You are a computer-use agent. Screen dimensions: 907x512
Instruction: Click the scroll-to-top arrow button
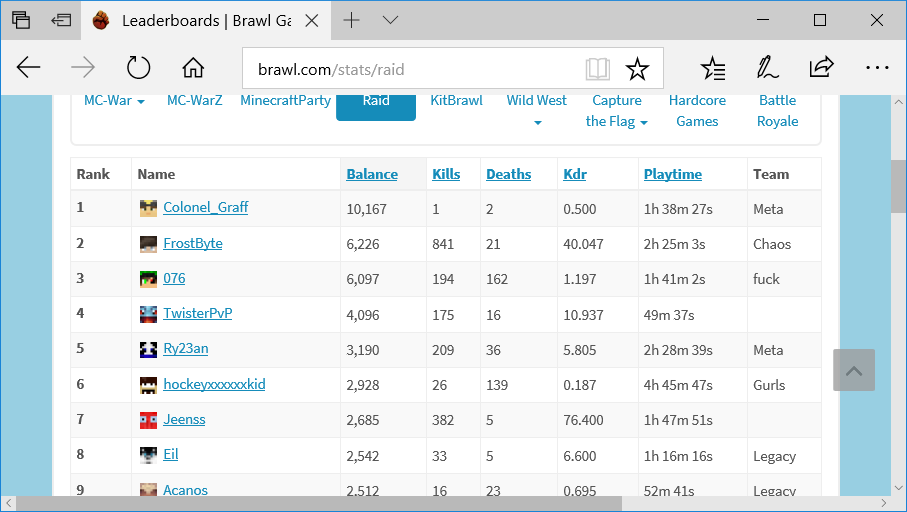[x=853, y=370]
